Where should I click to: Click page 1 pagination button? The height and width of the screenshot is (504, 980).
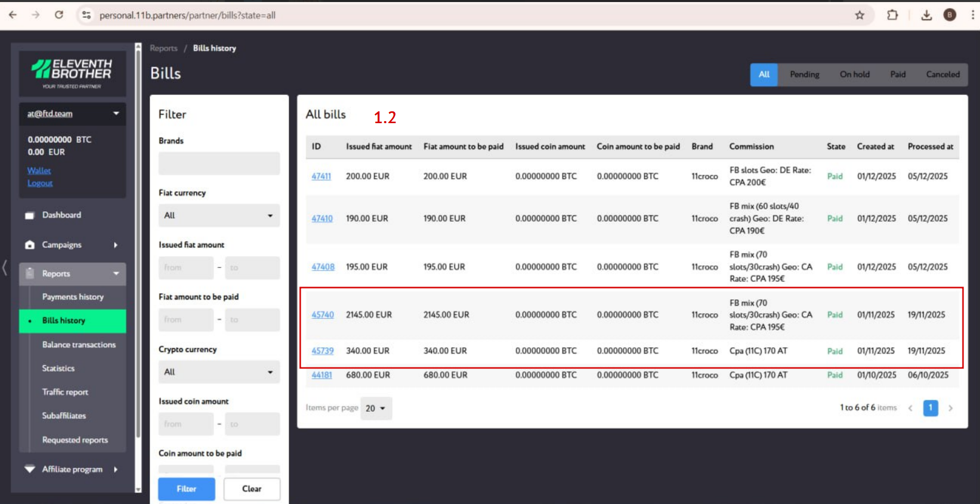click(931, 408)
